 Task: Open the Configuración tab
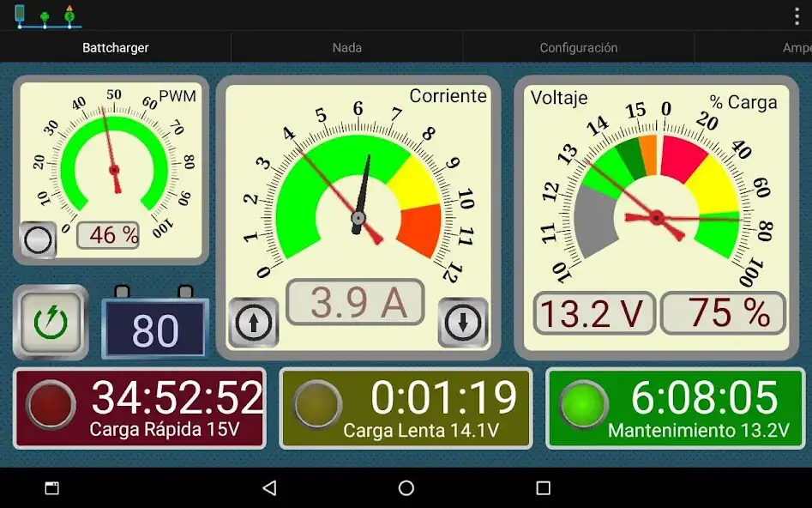pos(579,48)
